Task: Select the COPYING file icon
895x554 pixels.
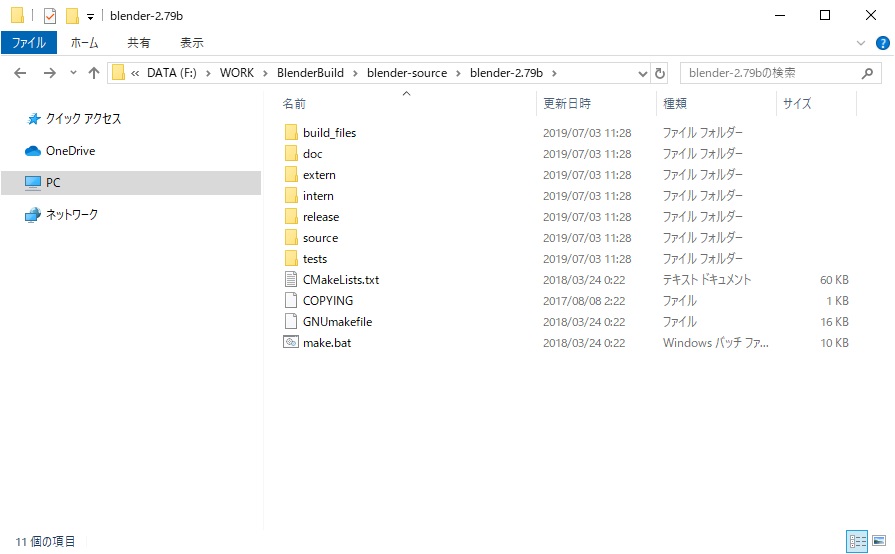Action: pos(291,301)
